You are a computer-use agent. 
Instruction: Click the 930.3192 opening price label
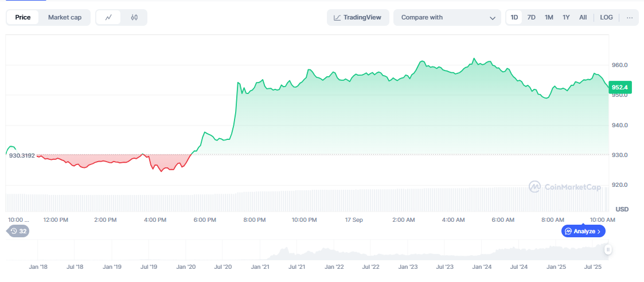22,155
